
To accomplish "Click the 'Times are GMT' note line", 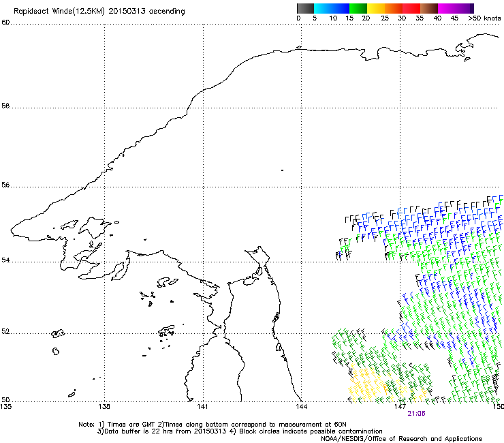I will (212, 425).
